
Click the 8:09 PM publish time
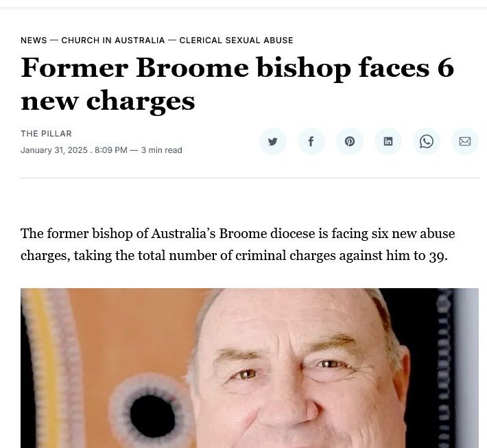click(x=111, y=150)
